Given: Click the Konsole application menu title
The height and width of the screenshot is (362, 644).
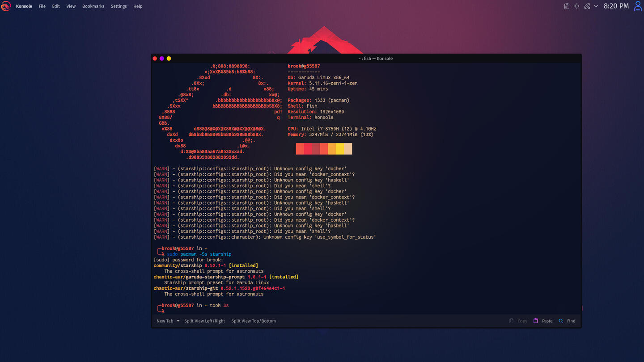Looking at the screenshot, I should (x=24, y=6).
